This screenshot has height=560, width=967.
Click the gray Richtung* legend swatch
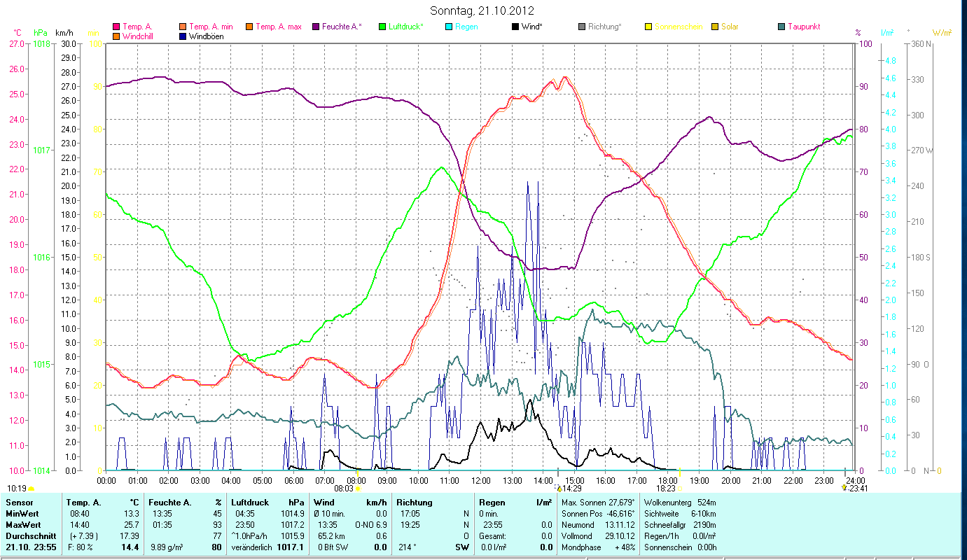pos(582,27)
